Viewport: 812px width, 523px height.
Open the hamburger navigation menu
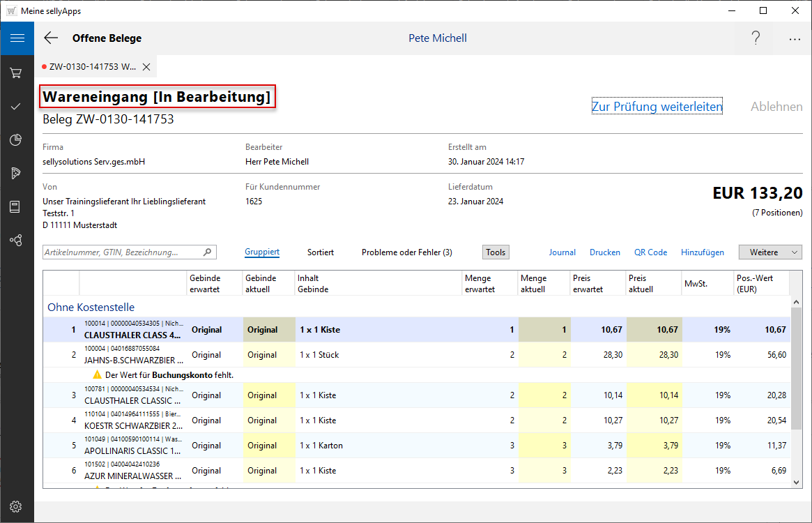(x=17, y=38)
